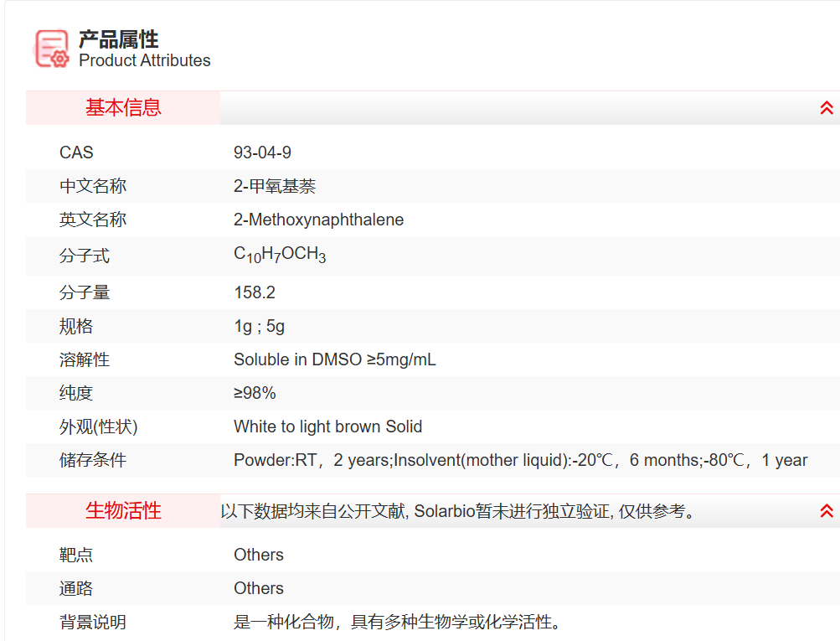Click the 靶点 value Others

tap(258, 555)
